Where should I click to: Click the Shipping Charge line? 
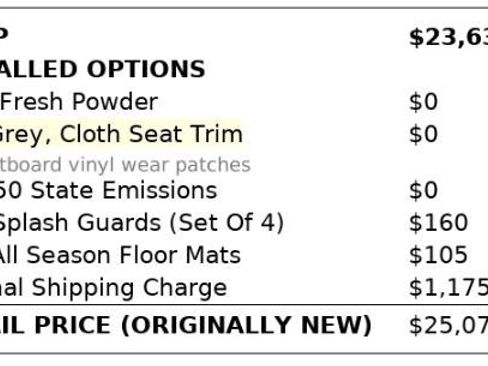point(113,288)
